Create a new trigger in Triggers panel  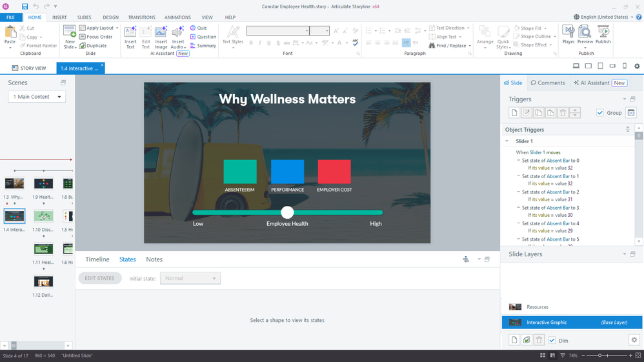pyautogui.click(x=514, y=113)
